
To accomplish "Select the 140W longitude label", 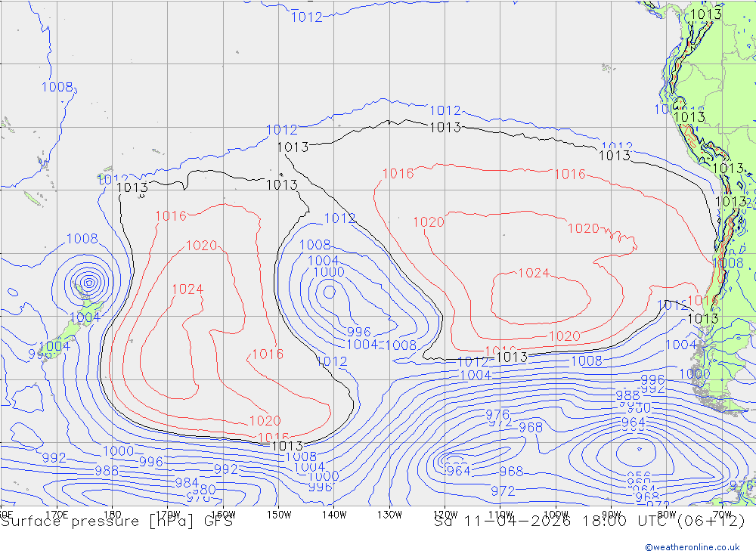I will tap(334, 515).
